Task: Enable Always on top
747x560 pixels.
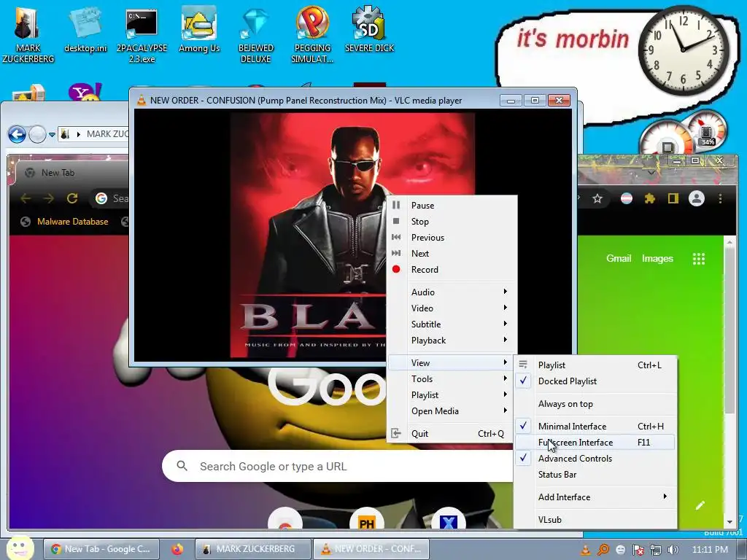Action: click(x=595, y=404)
